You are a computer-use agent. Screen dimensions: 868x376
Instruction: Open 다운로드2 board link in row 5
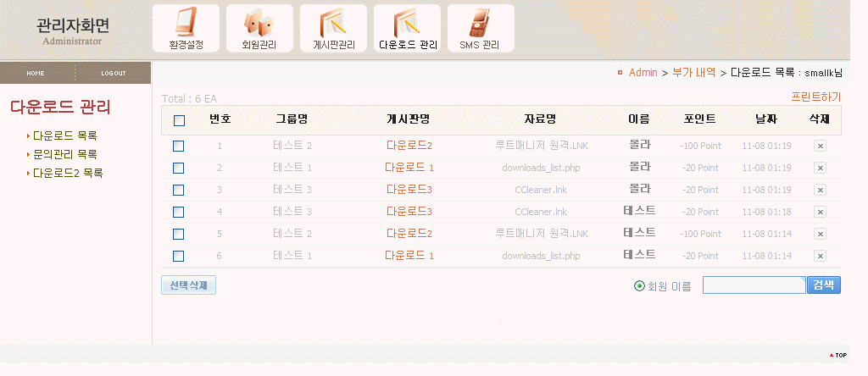[x=409, y=234]
